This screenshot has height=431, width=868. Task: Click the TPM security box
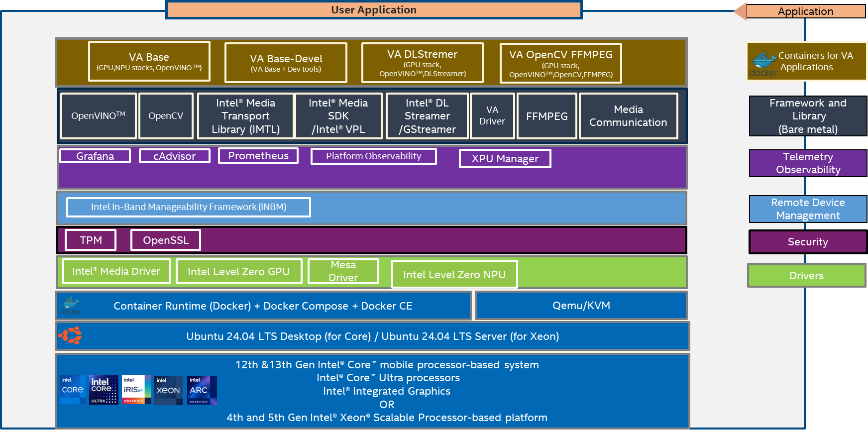point(91,240)
